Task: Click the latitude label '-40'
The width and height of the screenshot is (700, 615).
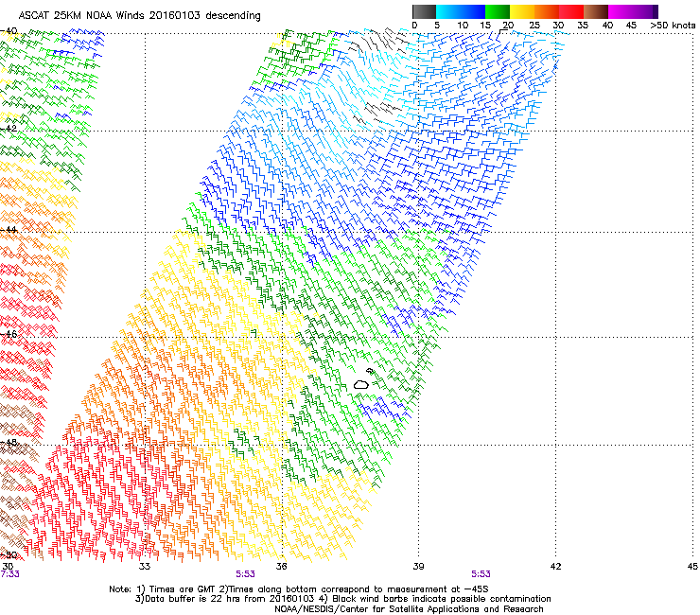Action: coord(9,31)
